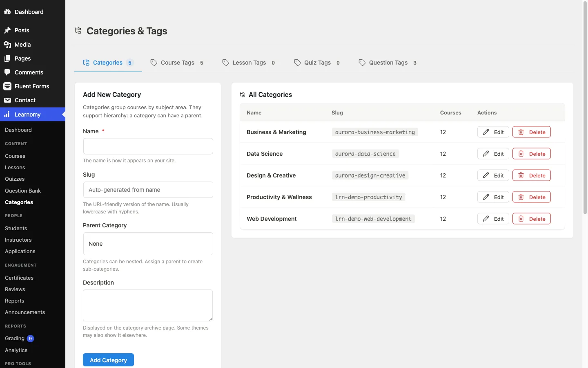Click the page vertical scrollbar
This screenshot has width=588, height=368.
pos(585,108)
